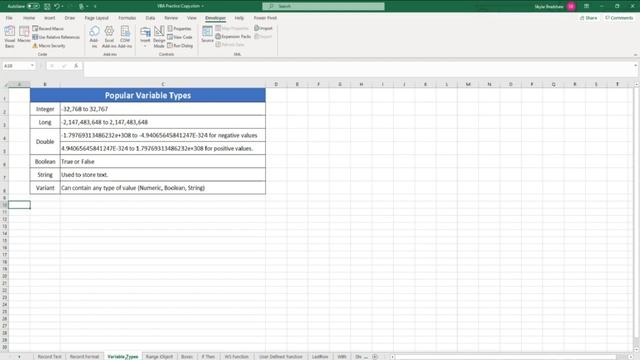This screenshot has height=360, width=640.
Task: Open the Record Test sheet
Action: coord(49,356)
